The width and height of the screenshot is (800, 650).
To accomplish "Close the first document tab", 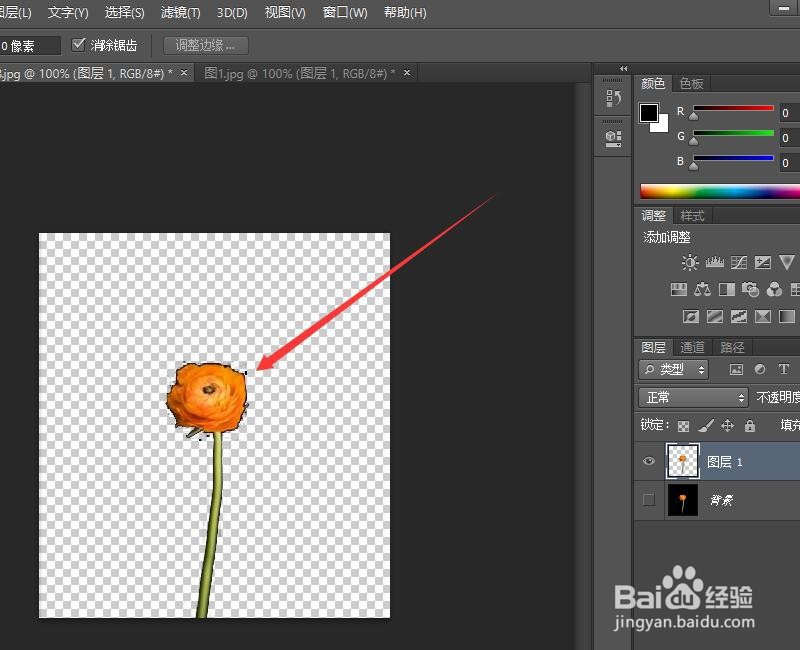I will click(184, 73).
